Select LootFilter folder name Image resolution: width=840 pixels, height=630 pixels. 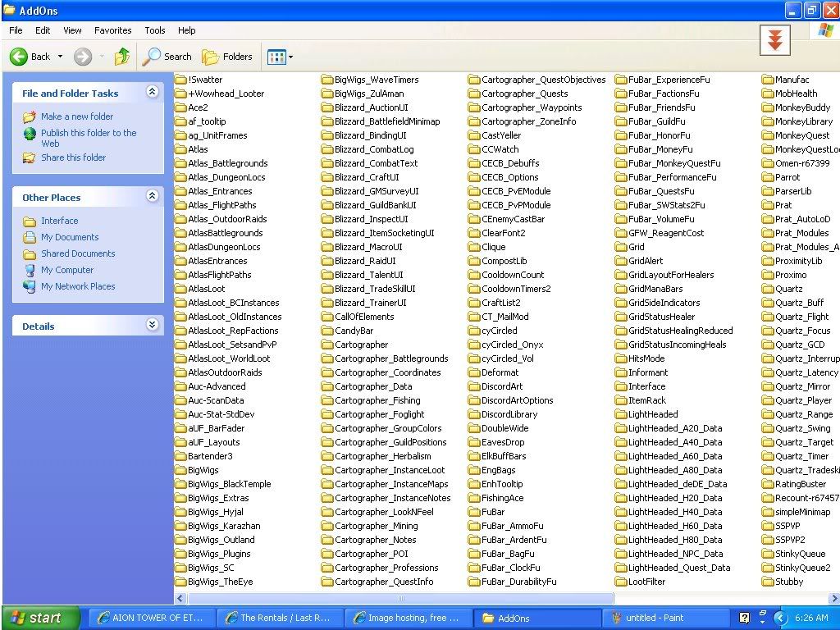(x=646, y=582)
